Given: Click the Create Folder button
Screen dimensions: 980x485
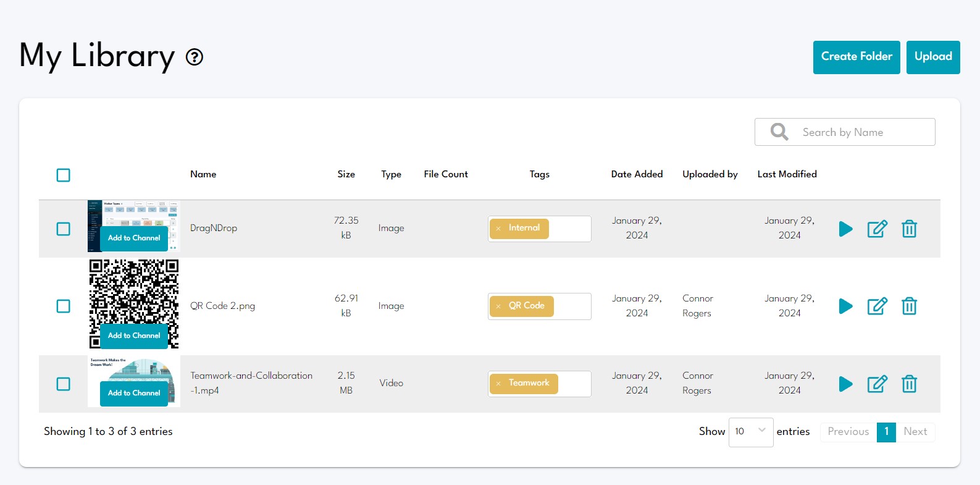Looking at the screenshot, I should tap(856, 57).
